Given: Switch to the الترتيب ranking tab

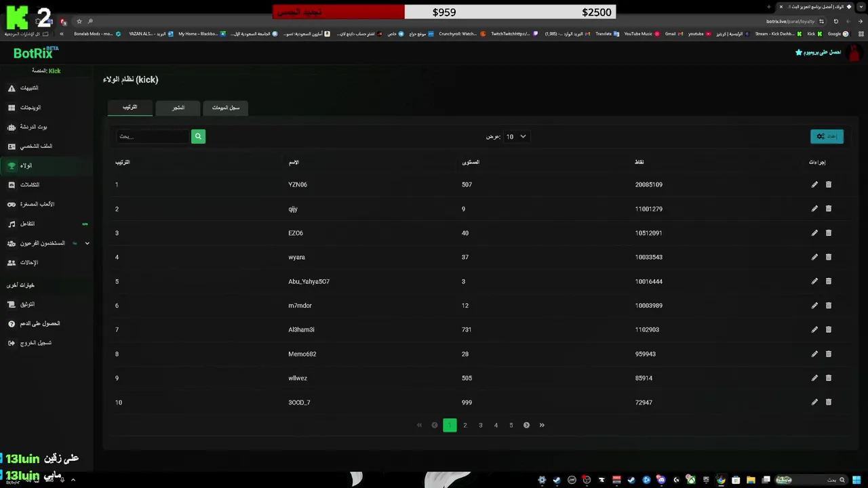Looking at the screenshot, I should [130, 108].
